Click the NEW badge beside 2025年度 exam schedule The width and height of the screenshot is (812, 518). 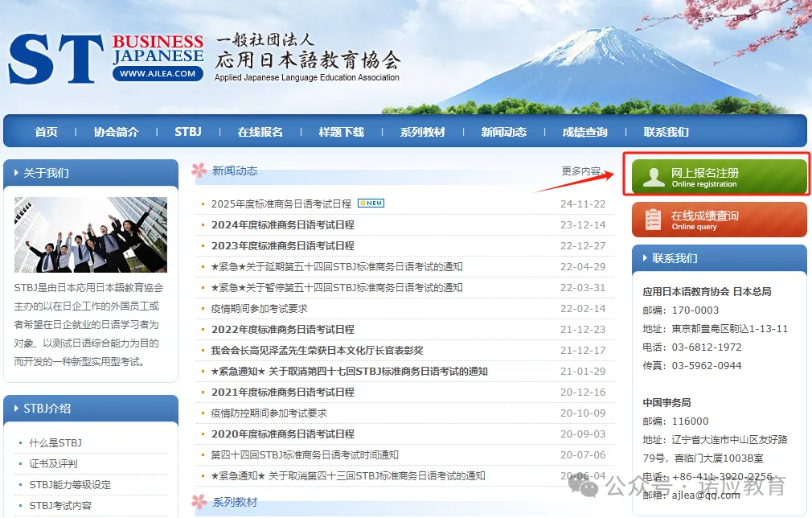tap(371, 203)
